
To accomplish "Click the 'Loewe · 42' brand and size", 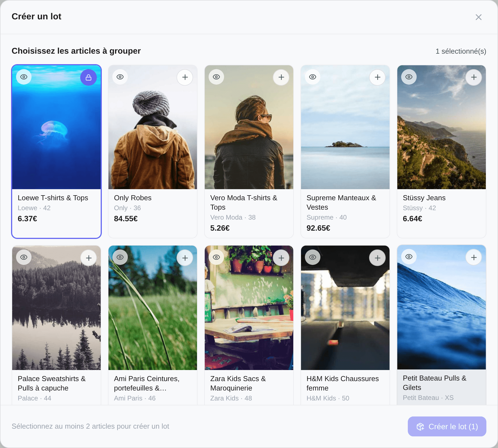I will coord(34,208).
